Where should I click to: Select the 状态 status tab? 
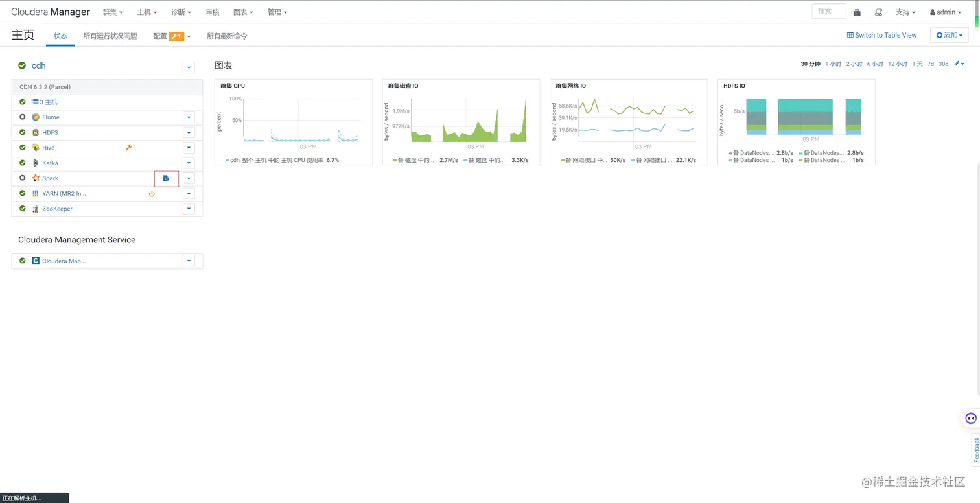(x=60, y=36)
